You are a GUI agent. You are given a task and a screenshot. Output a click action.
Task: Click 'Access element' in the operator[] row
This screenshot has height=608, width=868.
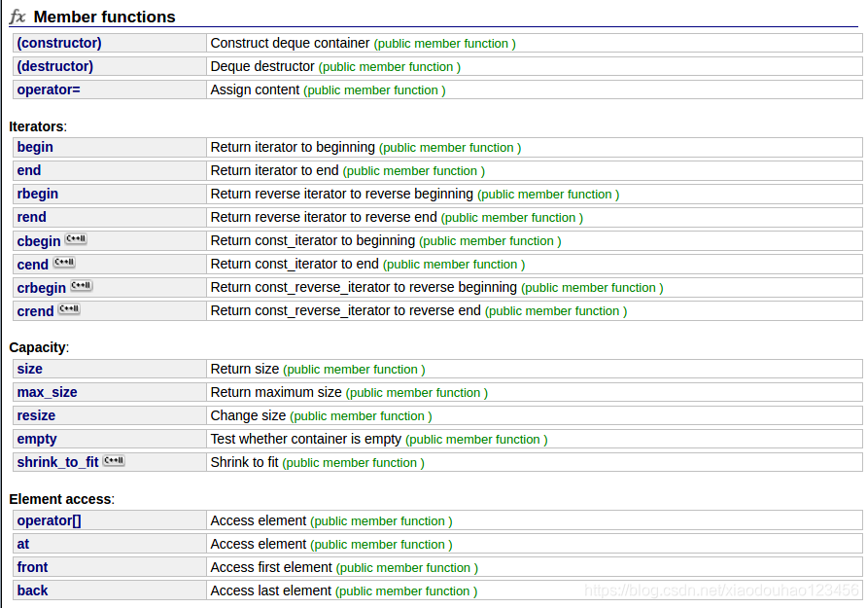pyautogui.click(x=259, y=521)
